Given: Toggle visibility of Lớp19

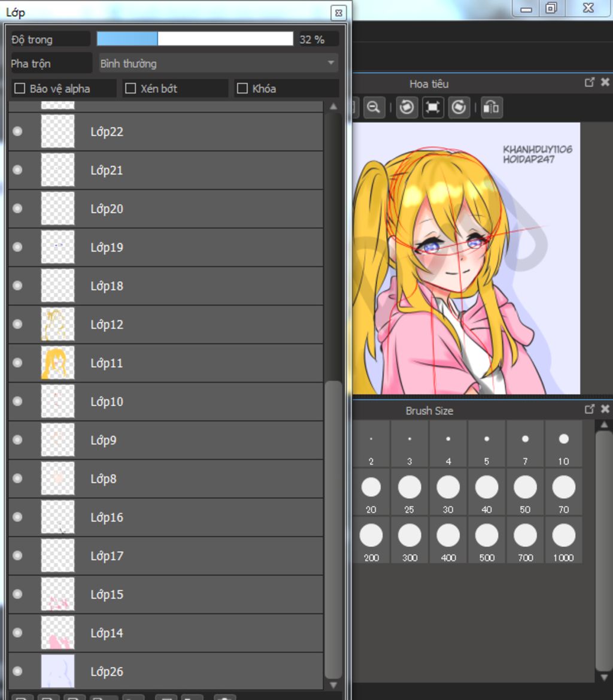Looking at the screenshot, I should pos(17,247).
